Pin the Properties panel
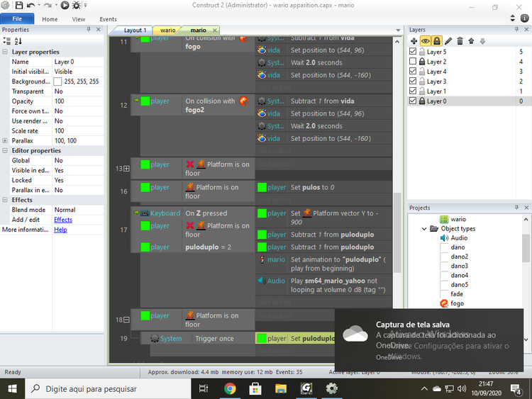Image resolution: width=532 pixels, height=399 pixels. pos(89,30)
